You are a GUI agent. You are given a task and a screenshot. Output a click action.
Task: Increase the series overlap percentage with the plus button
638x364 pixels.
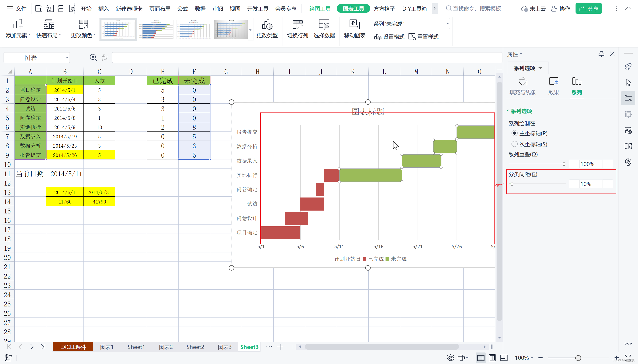point(608,164)
